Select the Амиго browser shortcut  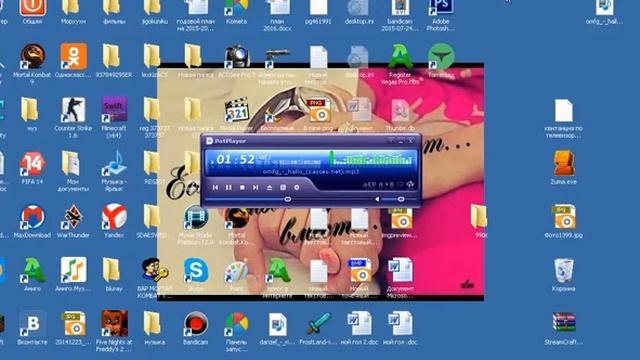point(32,275)
